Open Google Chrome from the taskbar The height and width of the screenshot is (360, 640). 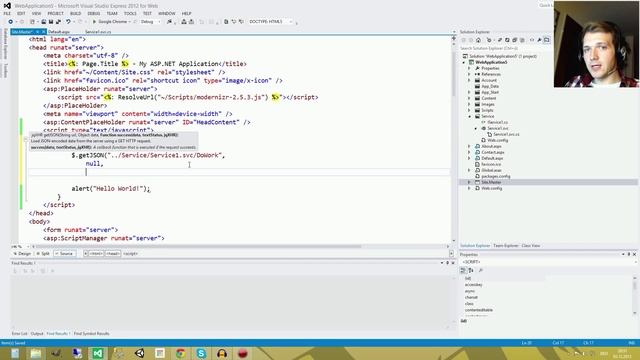tap(180, 353)
